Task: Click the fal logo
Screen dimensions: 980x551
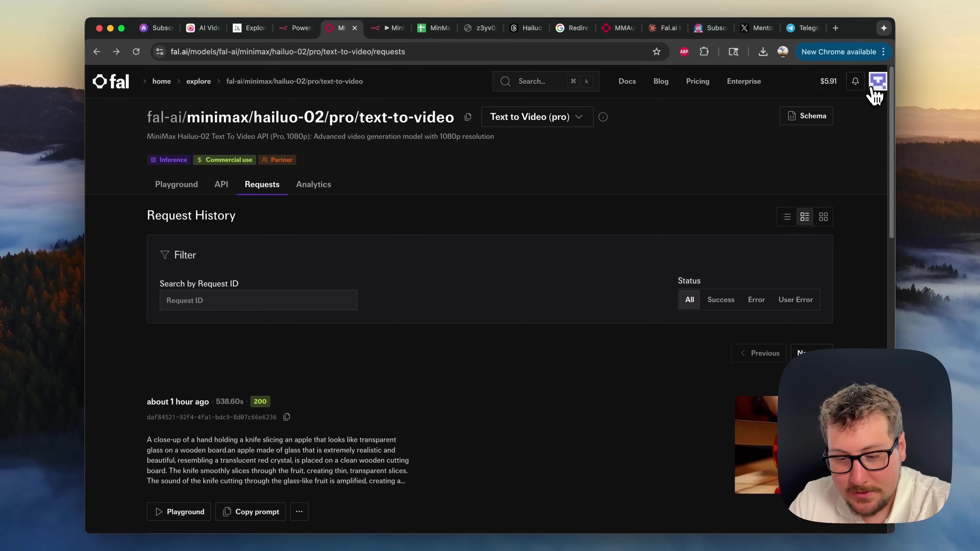Action: tap(111, 81)
